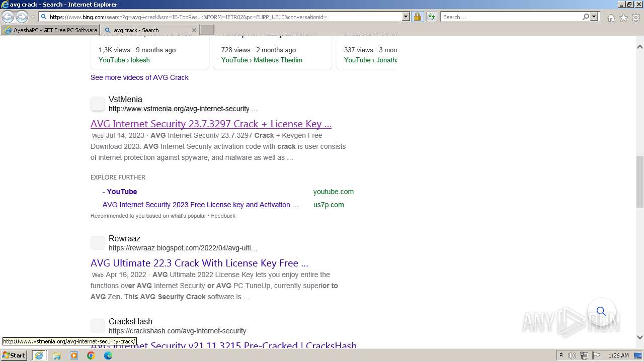Click the Home icon

611,18
